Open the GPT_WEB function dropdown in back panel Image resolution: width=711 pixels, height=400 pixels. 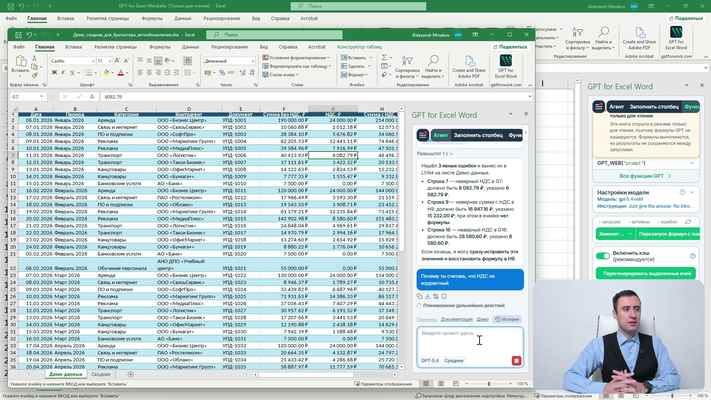coord(692,163)
